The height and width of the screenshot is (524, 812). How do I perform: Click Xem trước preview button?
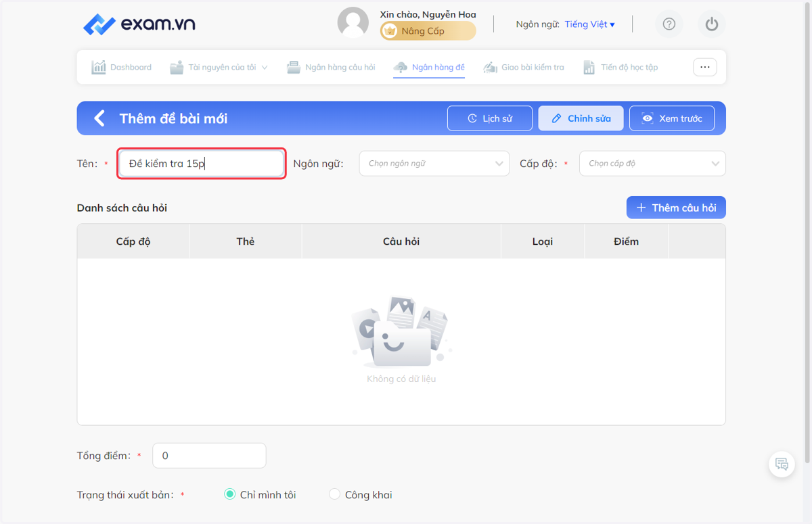[x=672, y=118]
